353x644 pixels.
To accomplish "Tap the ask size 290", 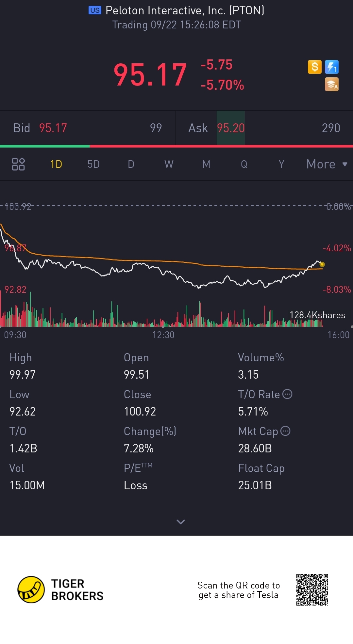I will [331, 128].
